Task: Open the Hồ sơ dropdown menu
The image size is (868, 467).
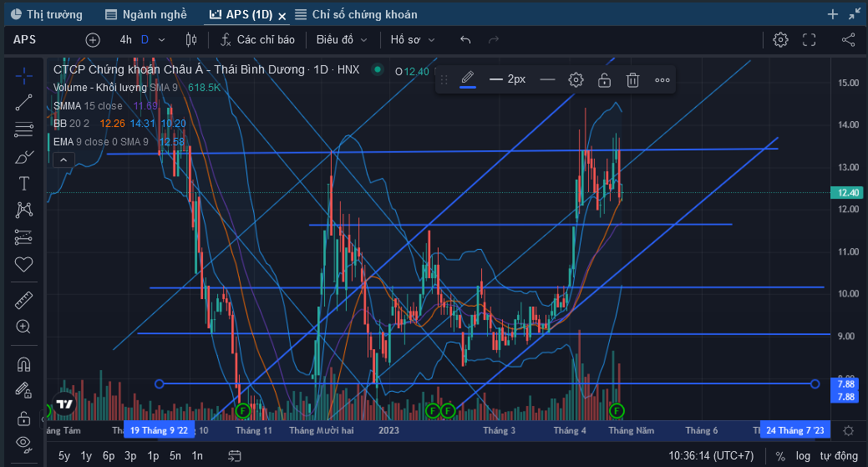Action: coord(413,40)
